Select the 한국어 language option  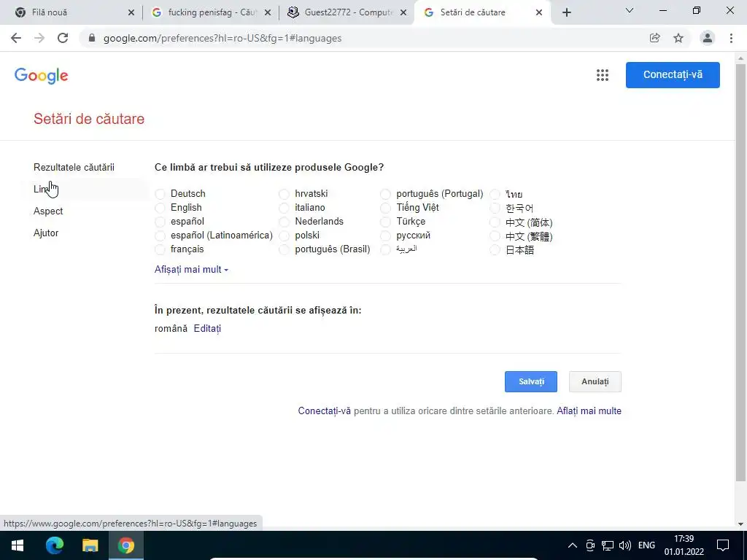(x=495, y=208)
